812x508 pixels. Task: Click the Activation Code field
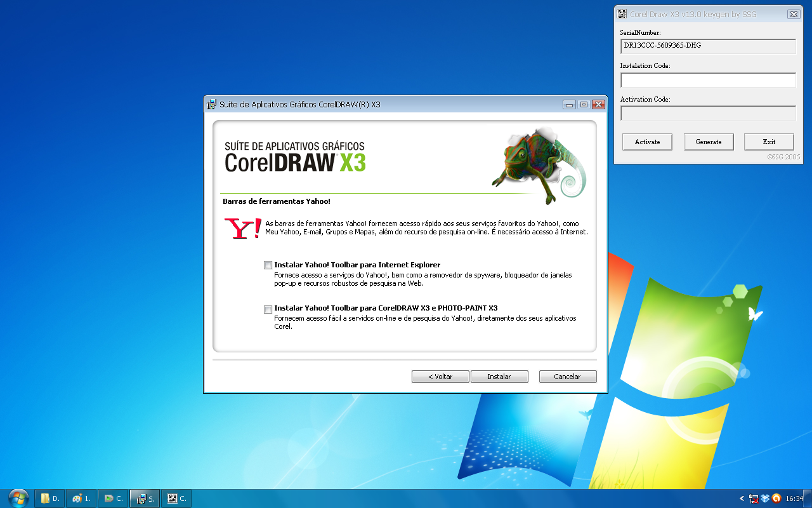[x=708, y=113]
